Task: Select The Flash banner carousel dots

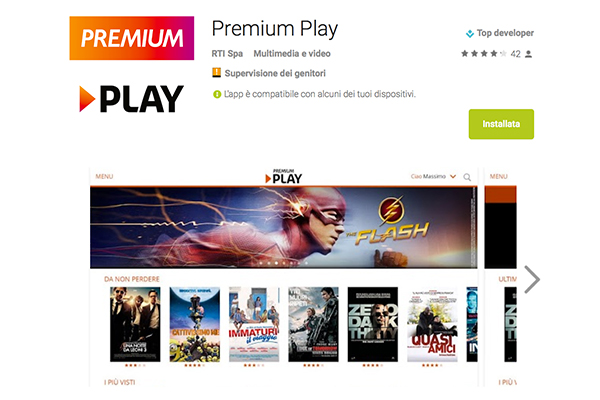Action: [x=284, y=263]
